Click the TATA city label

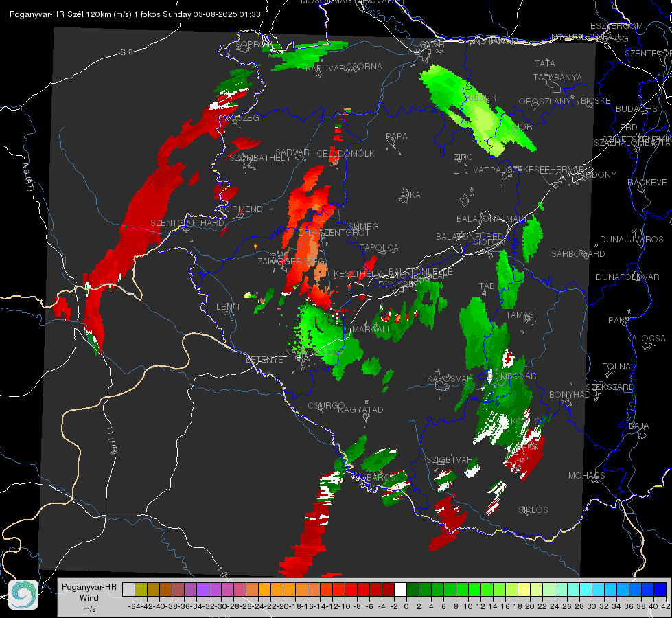[545, 63]
